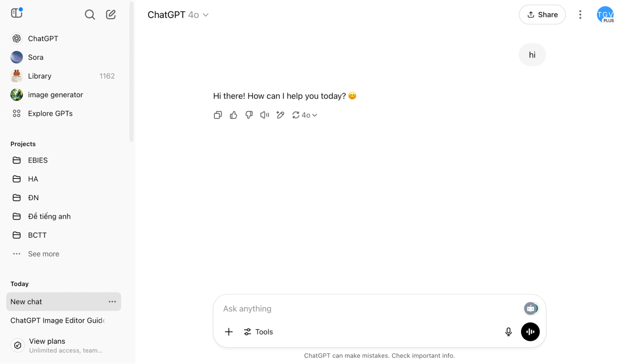The image size is (624, 364).
Task: Start voice mode conversation
Action: 530,332
